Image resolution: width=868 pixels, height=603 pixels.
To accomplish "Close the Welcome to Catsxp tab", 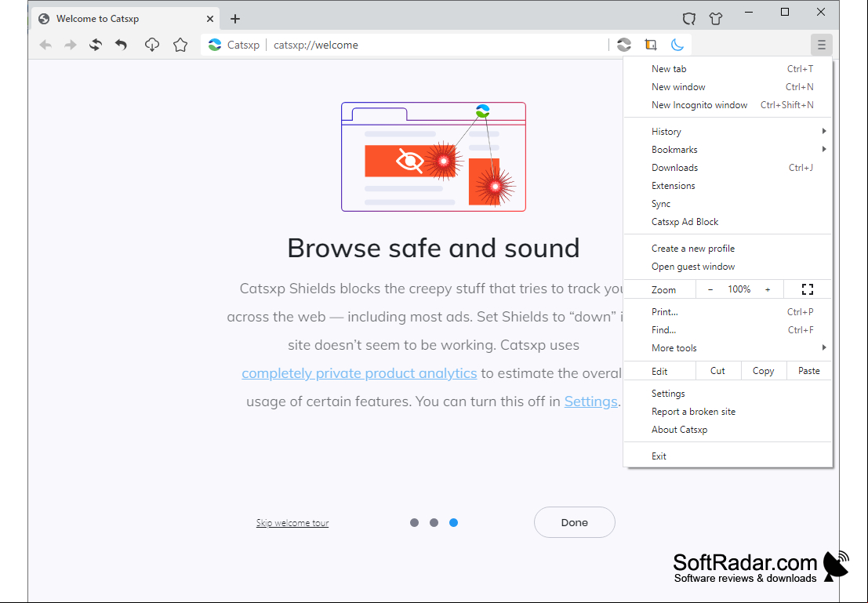I will coord(210,19).
